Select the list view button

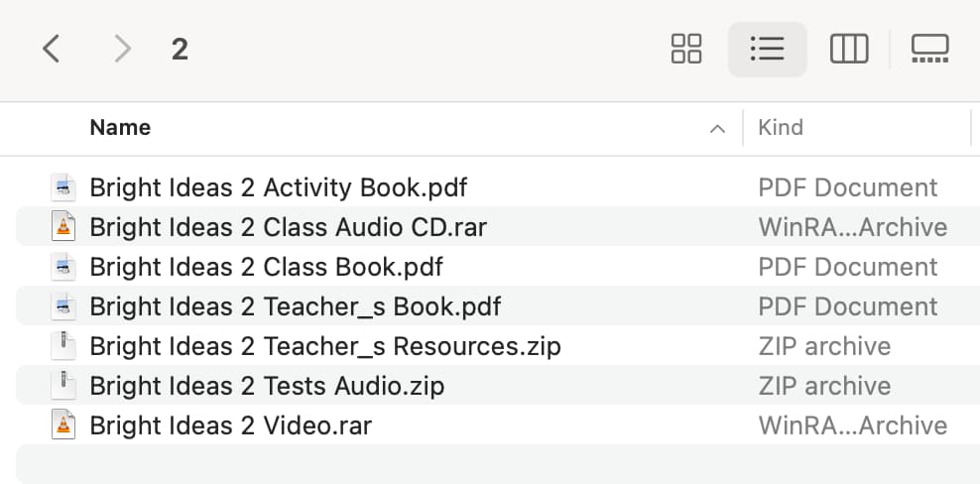[768, 49]
